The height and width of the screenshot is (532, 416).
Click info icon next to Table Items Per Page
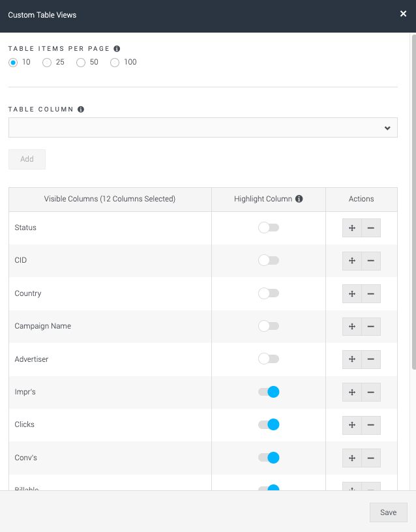pos(117,48)
